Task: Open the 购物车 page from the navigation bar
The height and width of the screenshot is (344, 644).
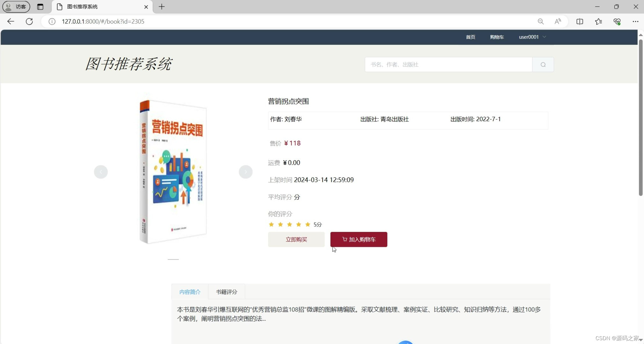Action: (497, 37)
